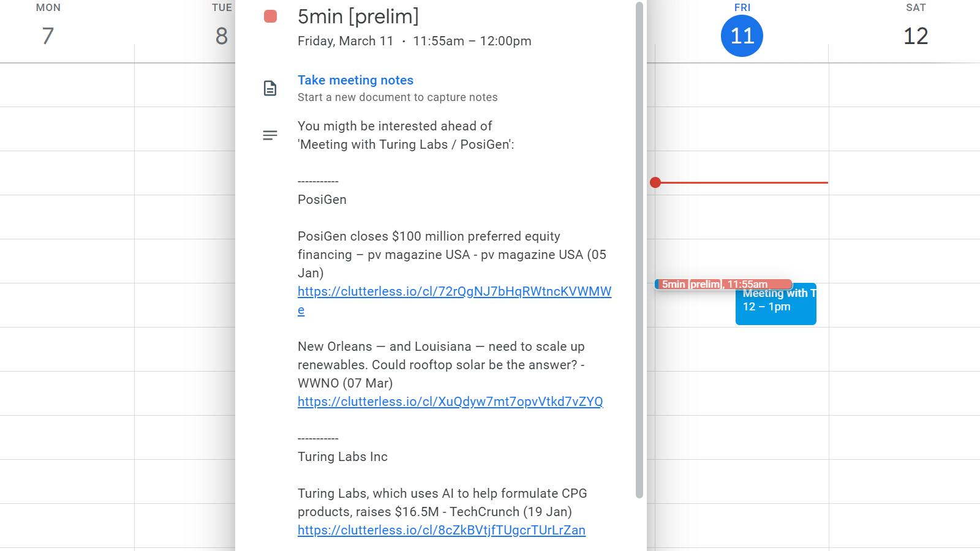
Task: Select the 5min [prelim] 11:55am calendar event
Action: 723,284
